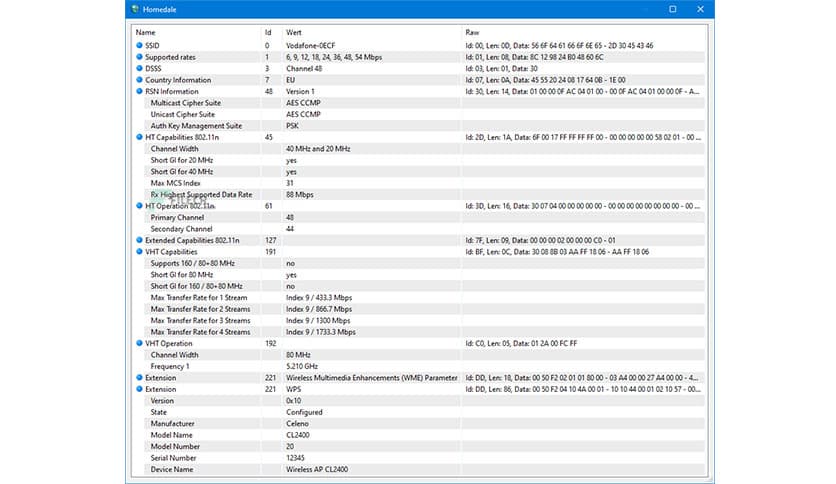This screenshot has width=836, height=484.
Task: Click the blue dot beside DSSS row
Action: (x=139, y=69)
